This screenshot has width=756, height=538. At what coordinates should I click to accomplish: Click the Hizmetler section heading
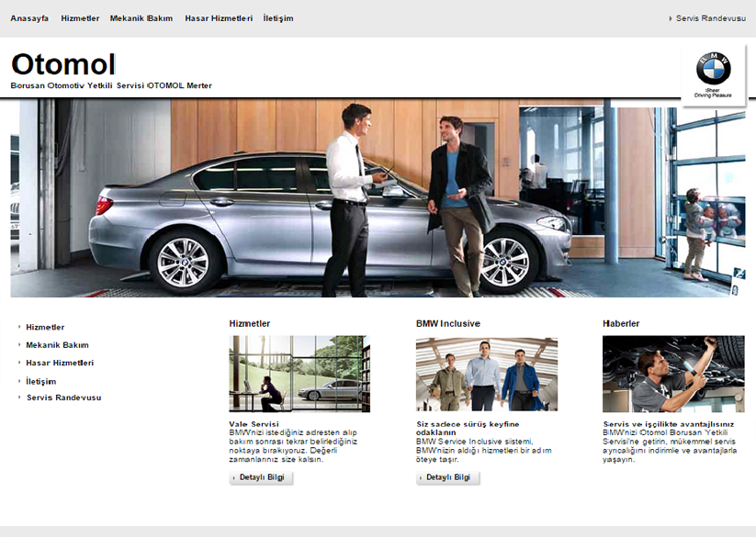pyautogui.click(x=249, y=323)
